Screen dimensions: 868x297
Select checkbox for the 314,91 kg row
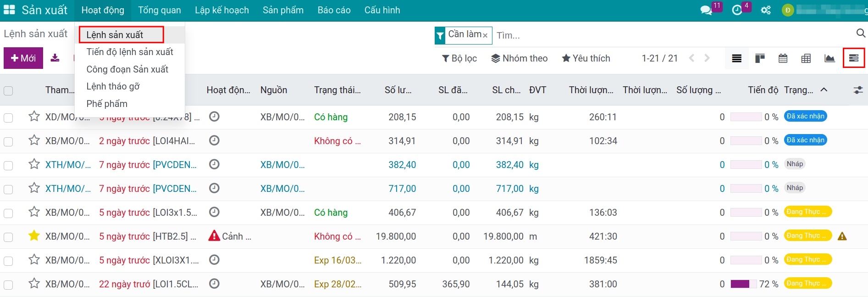[x=8, y=142]
